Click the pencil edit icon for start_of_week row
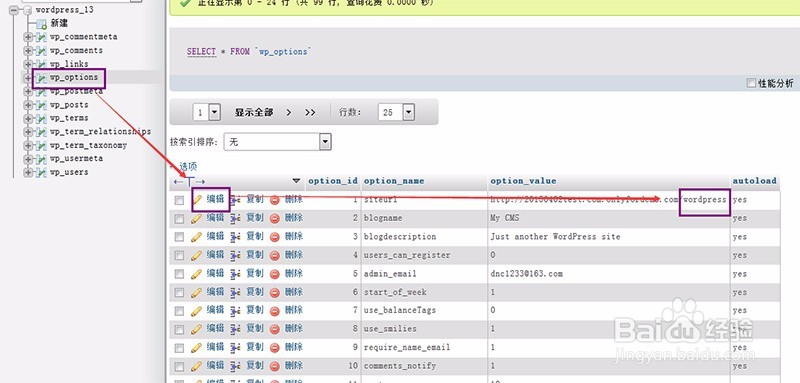Viewport: 800px width, 383px height. tap(197, 293)
